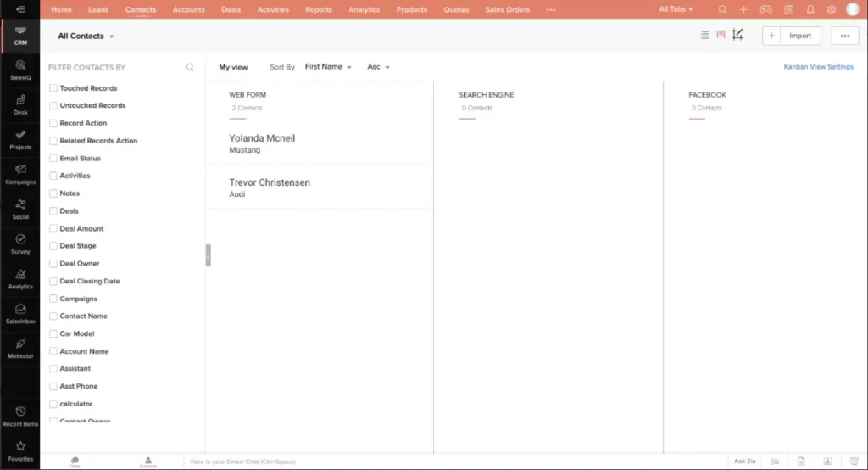
Task: Click the Smart Chat input field
Action: click(454, 462)
